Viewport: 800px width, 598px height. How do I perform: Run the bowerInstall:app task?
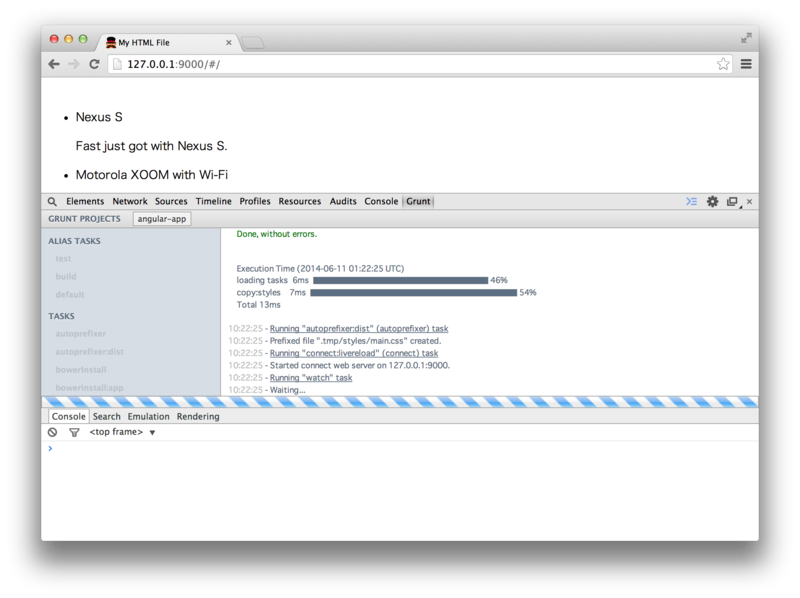(x=89, y=388)
